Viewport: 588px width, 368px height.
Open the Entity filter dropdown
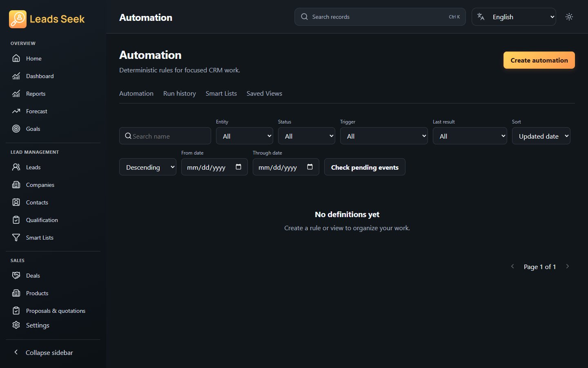coord(245,136)
